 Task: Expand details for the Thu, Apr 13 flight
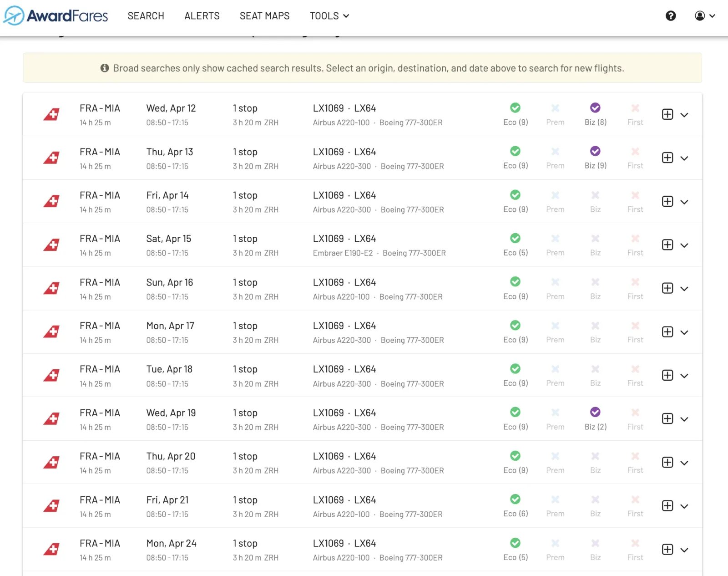[684, 158]
